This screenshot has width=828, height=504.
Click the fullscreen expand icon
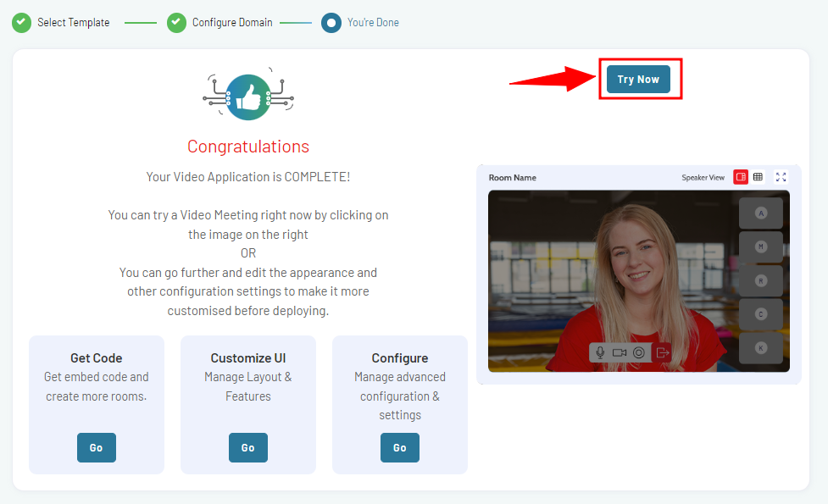781,177
